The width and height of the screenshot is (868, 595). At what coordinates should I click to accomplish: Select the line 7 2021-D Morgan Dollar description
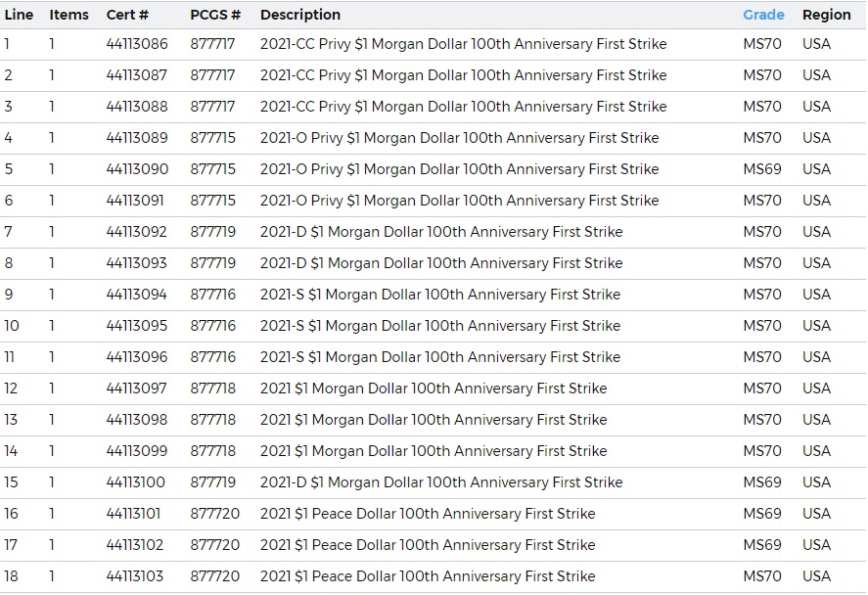click(441, 232)
